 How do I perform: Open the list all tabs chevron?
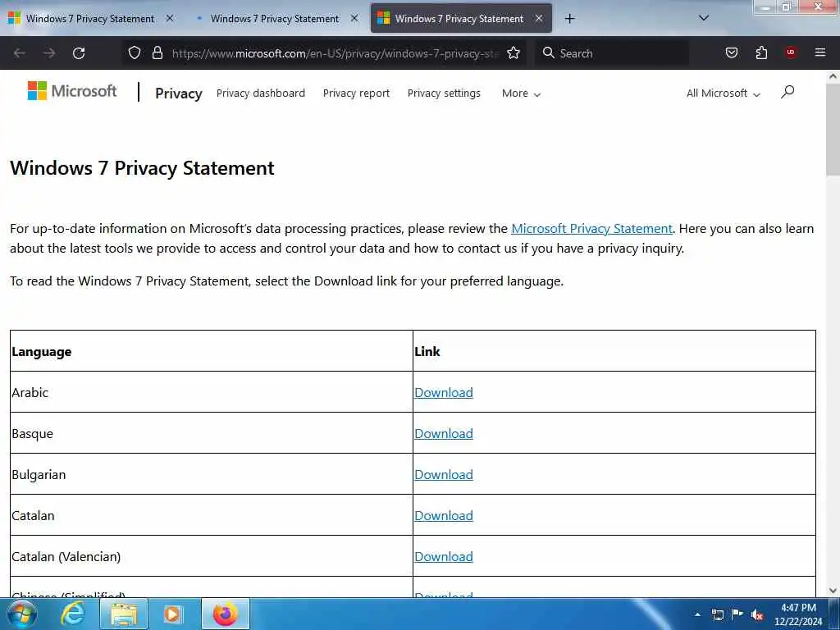703,18
